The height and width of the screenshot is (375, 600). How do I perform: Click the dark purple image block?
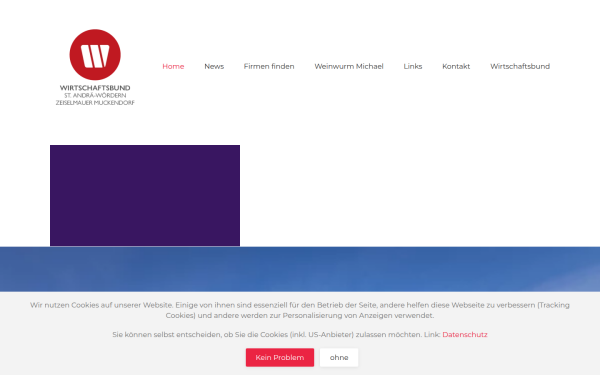[x=145, y=196]
